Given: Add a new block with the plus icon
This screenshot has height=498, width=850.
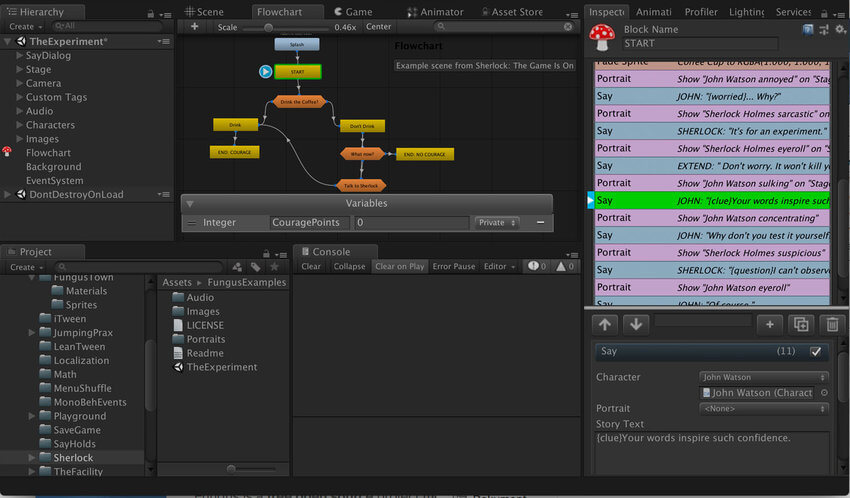Looking at the screenshot, I should click(x=195, y=27).
